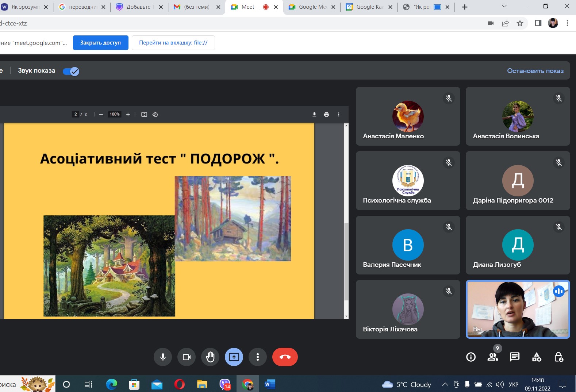Screen dimensions: 576x392
Task: Click Даріна Підопригора 0012 tile
Action: click(x=518, y=181)
